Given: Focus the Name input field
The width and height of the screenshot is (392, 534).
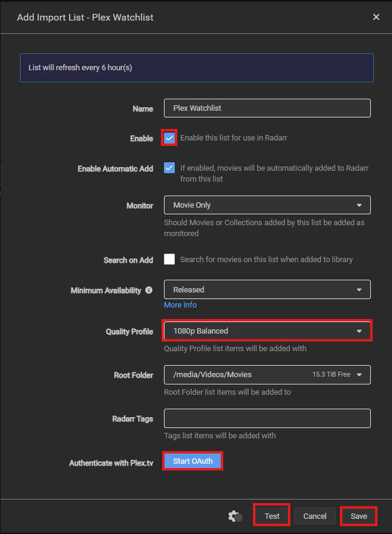Looking at the screenshot, I should point(267,108).
